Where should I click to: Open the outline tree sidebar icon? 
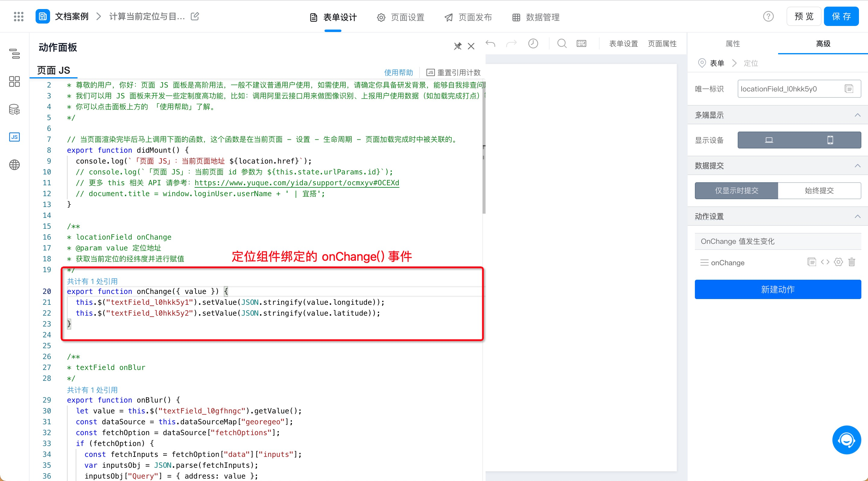[14, 54]
